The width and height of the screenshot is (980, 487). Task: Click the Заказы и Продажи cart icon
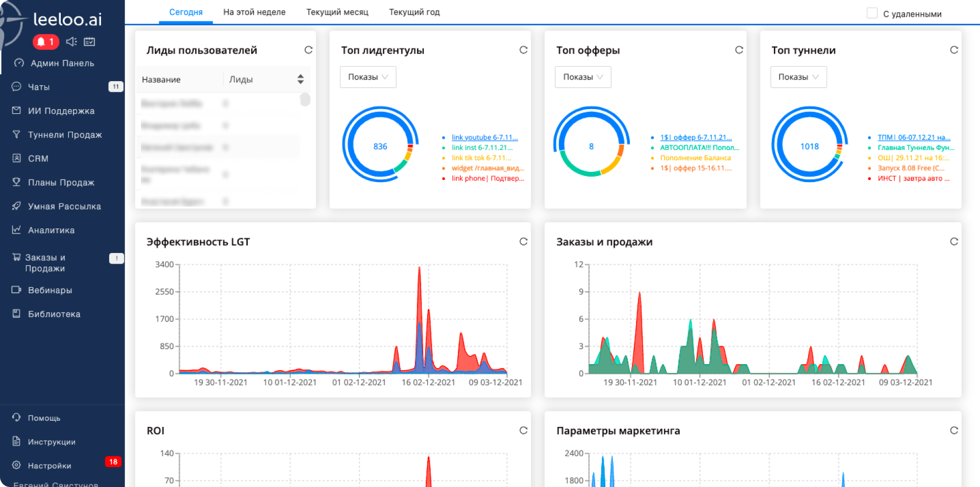16,257
